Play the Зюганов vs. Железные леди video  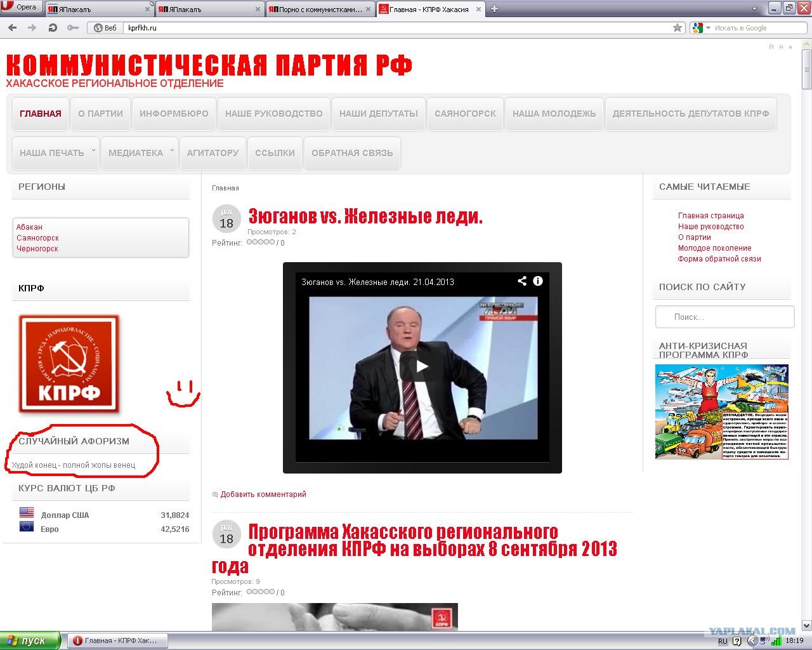pyautogui.click(x=422, y=367)
